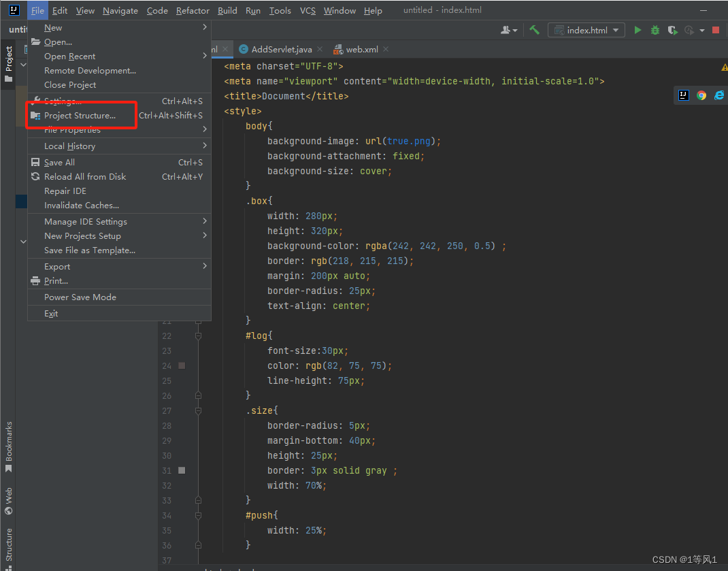Choose Invalidate Caches...
The image size is (728, 571).
119,206
